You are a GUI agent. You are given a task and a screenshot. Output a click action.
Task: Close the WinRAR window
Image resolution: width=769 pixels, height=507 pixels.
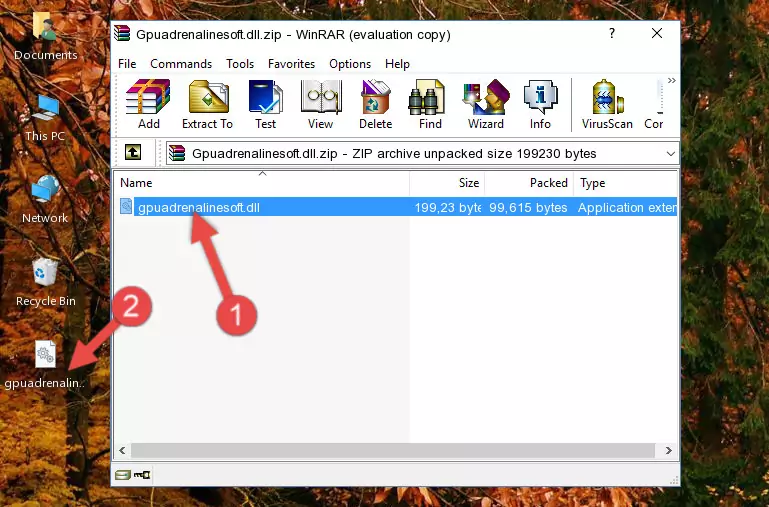(x=657, y=33)
